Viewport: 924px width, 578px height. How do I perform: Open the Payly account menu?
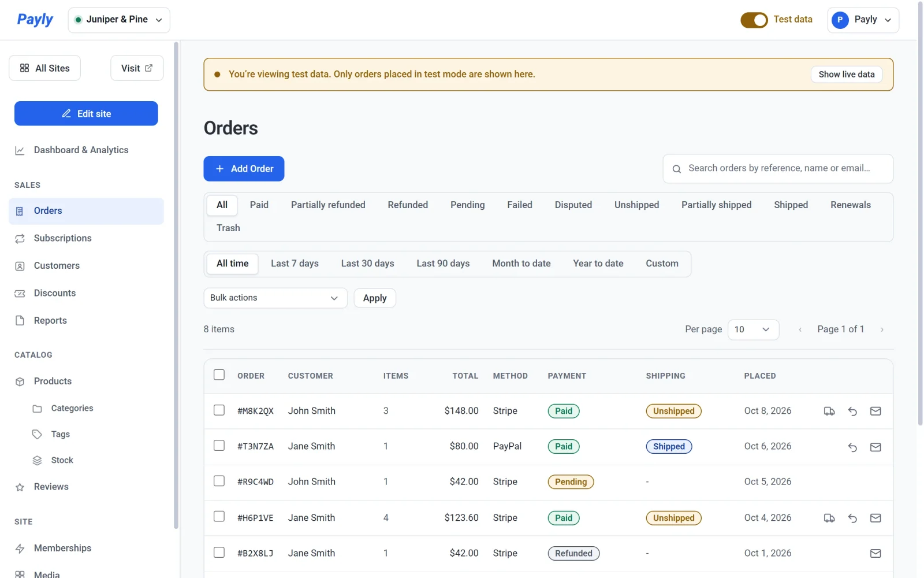863,20
